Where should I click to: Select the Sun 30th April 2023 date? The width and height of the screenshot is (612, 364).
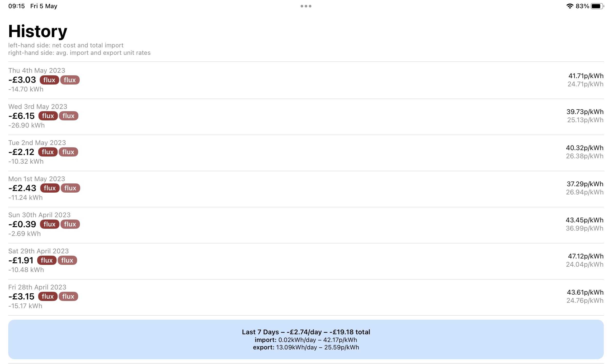coord(39,215)
